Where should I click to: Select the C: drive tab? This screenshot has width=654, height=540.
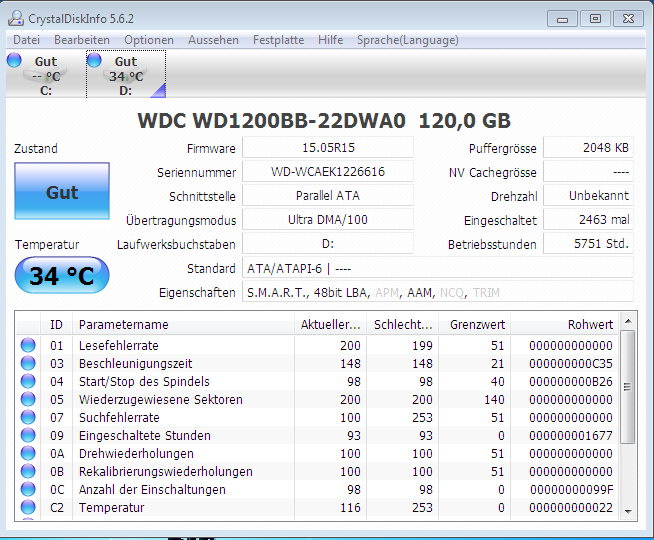45,74
